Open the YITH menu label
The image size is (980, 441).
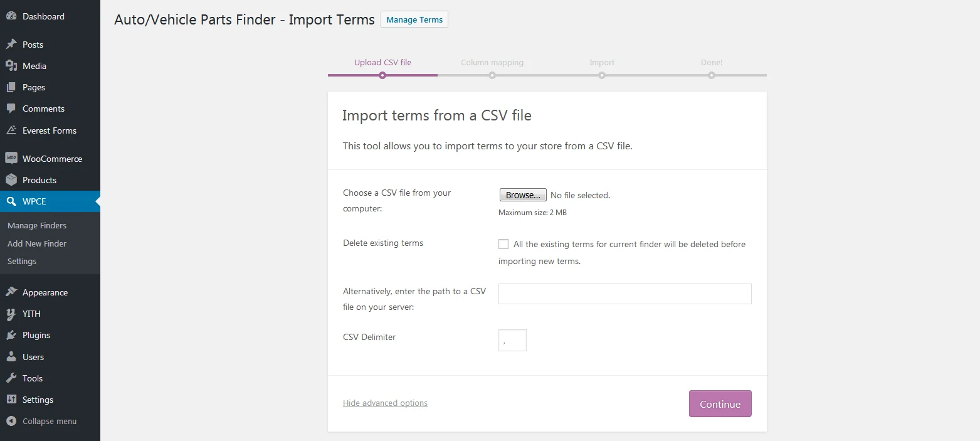[31, 314]
